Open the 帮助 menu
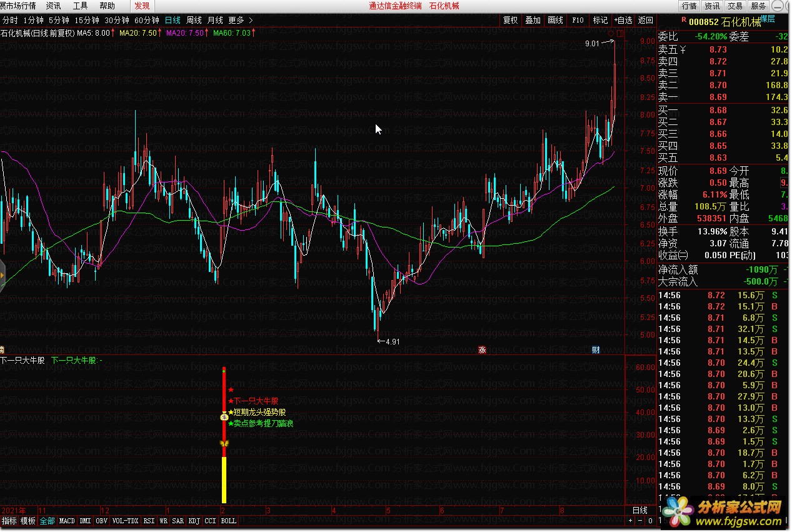The height and width of the screenshot is (532, 792). (x=107, y=6)
